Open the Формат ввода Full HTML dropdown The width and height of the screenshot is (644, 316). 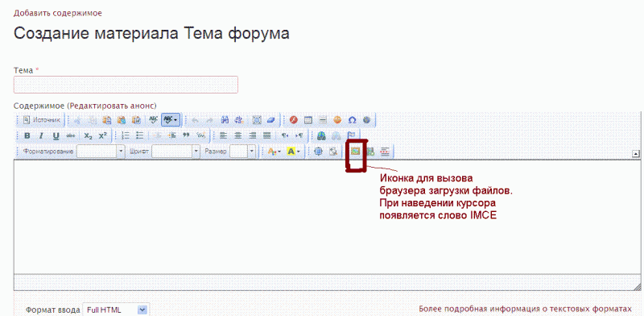click(115, 310)
